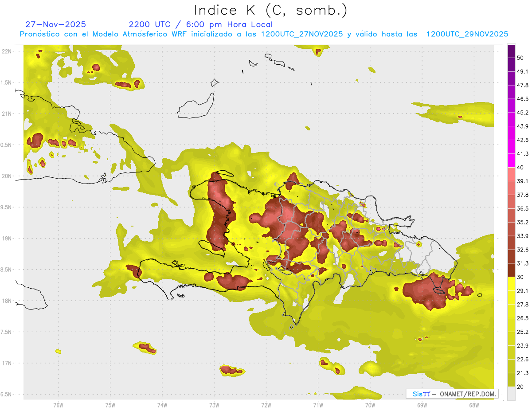Click the time text "2200 UTC / 6:00 pm Hora Local"

201,24
